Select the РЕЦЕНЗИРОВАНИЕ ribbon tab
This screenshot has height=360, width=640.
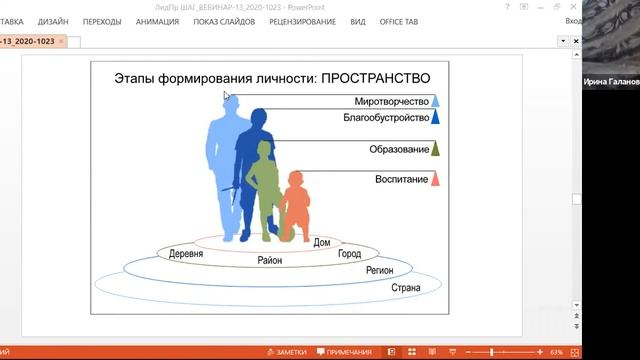coord(302,22)
